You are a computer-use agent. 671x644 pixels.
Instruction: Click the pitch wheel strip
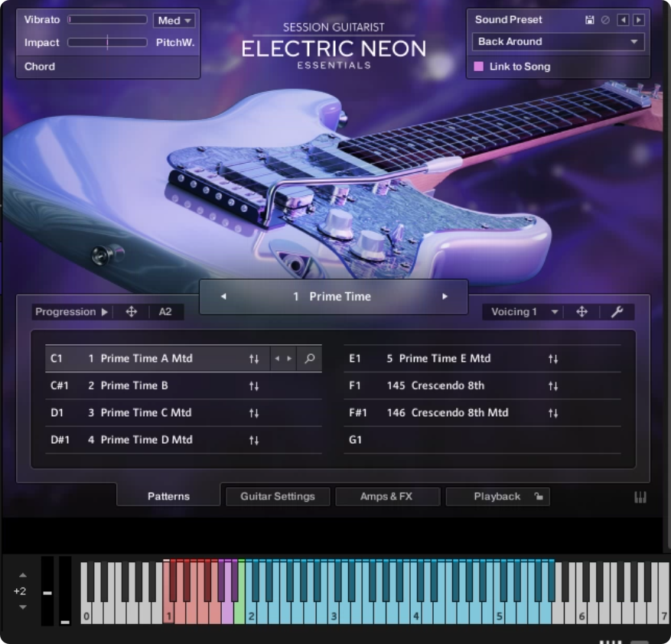[47, 591]
